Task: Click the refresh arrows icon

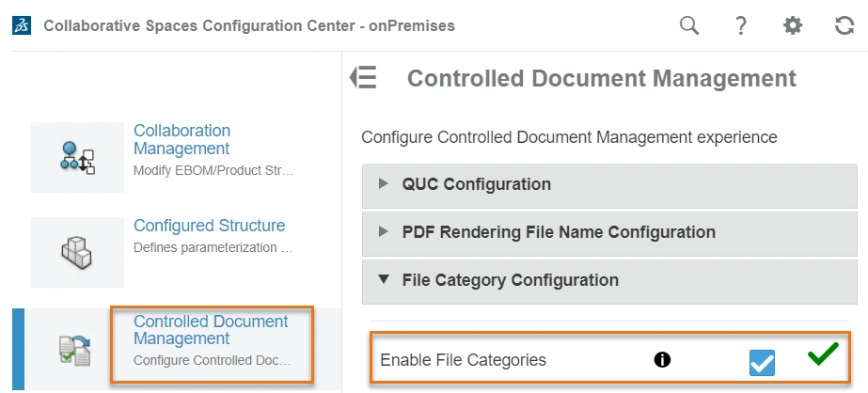Action: point(844,26)
